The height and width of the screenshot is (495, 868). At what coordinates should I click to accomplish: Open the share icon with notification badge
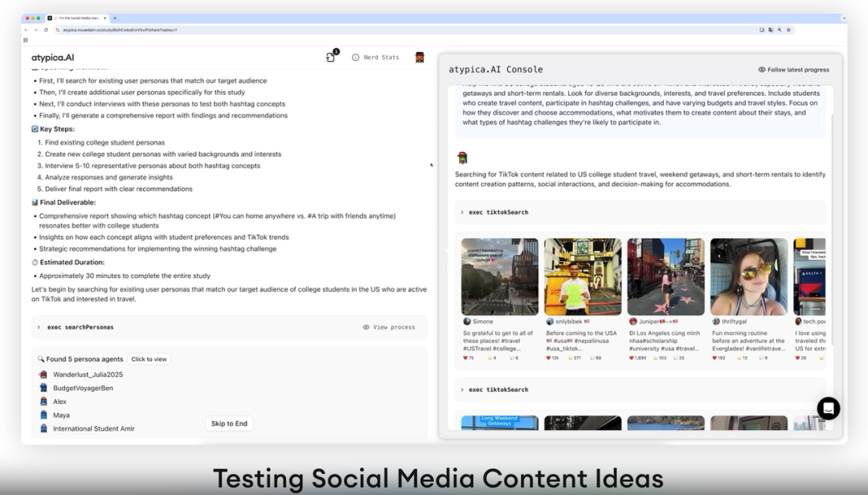point(331,57)
